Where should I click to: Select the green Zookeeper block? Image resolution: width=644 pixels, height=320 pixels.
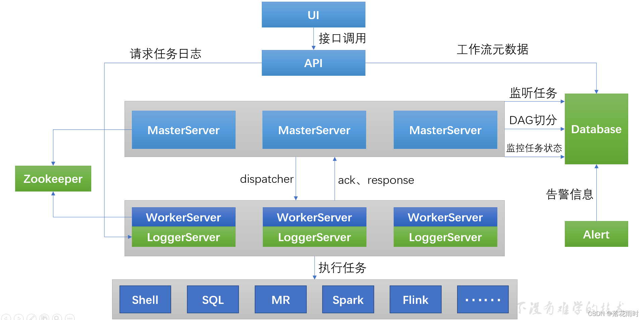coord(53,178)
